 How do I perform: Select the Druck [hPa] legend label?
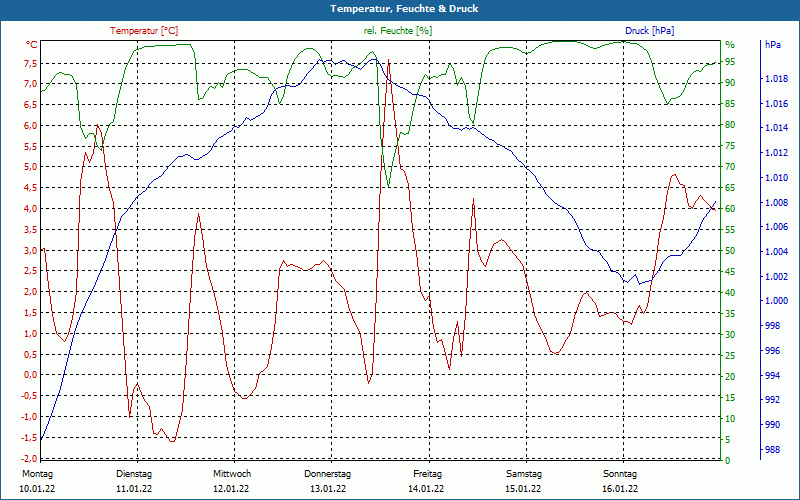pos(649,31)
